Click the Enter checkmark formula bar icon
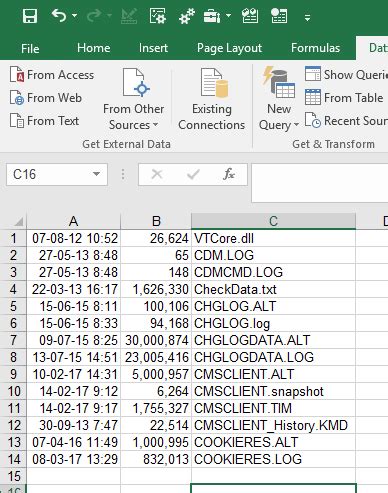388x493 pixels. pyautogui.click(x=193, y=174)
